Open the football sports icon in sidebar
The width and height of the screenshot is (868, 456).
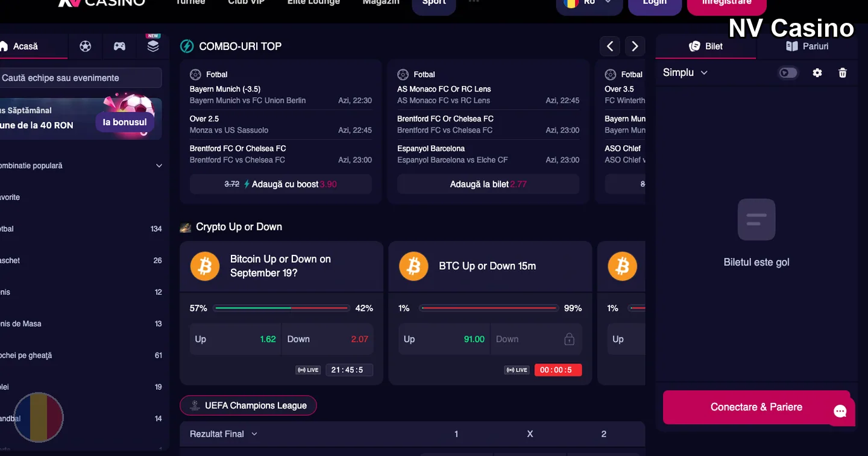[x=86, y=46]
